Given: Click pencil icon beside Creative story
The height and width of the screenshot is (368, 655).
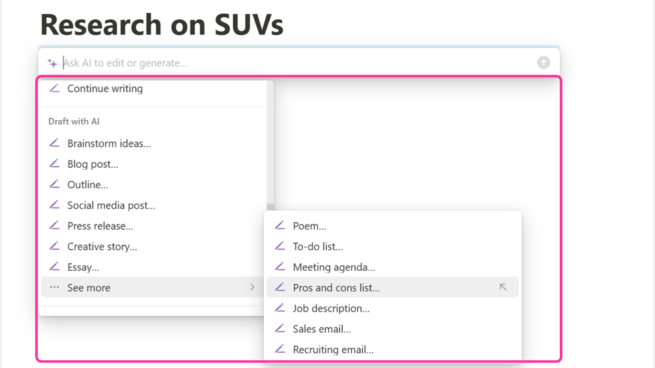Looking at the screenshot, I should click(x=54, y=246).
